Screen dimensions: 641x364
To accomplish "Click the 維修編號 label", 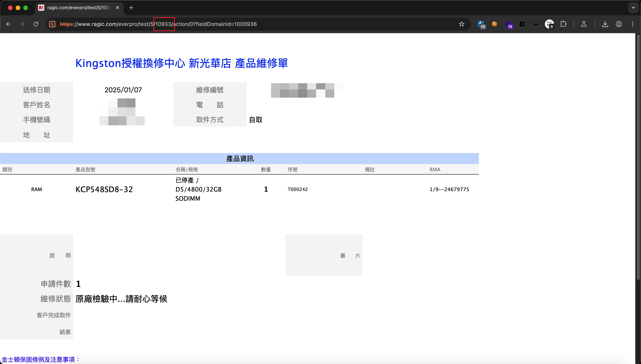I will point(210,90).
